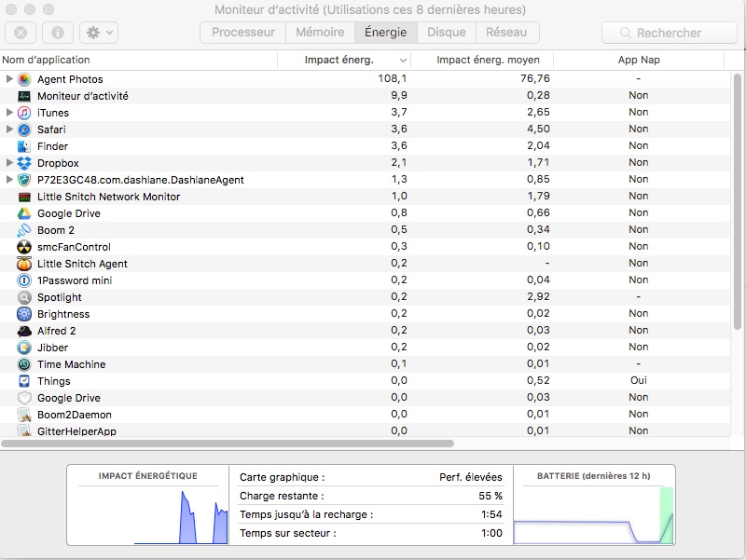Screen dimensions: 746x560
Task: Quit process with the X toolbar button
Action: pyautogui.click(x=21, y=33)
